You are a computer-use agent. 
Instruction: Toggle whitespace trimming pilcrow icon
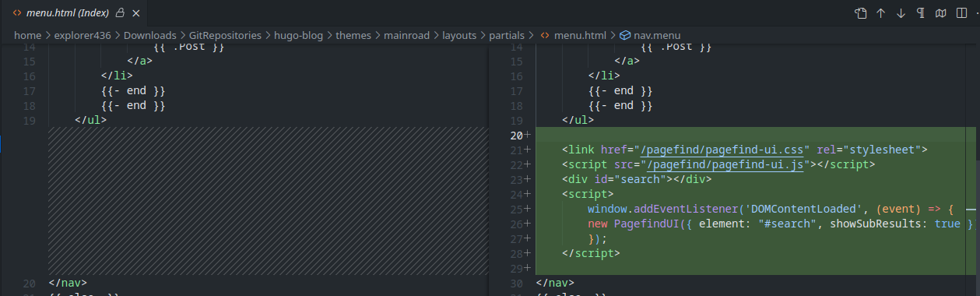point(921,13)
